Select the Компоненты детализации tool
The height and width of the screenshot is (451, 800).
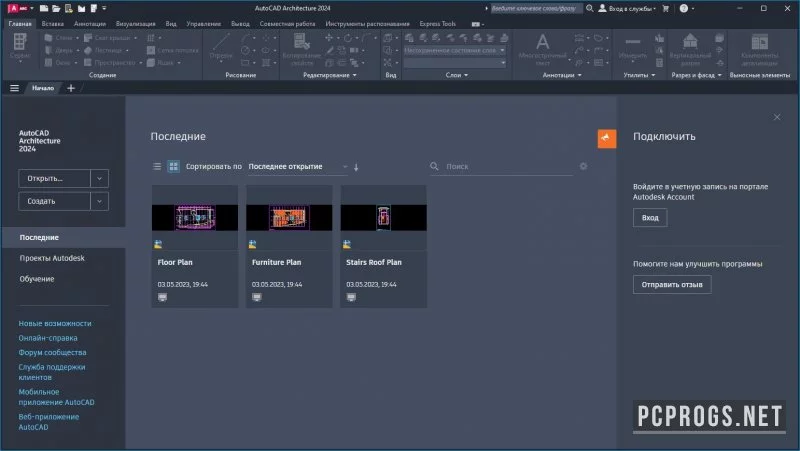coord(760,49)
